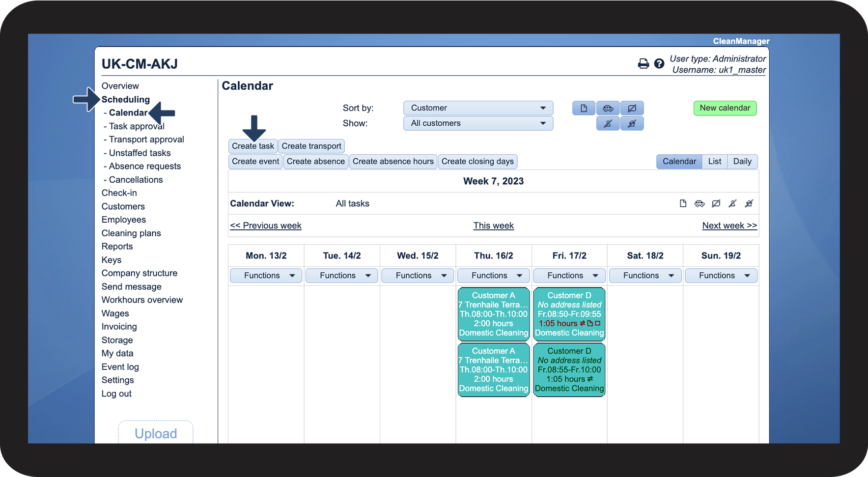Toggle the blue car transport filter button
Viewport: 868px width, 477px height.
point(608,108)
